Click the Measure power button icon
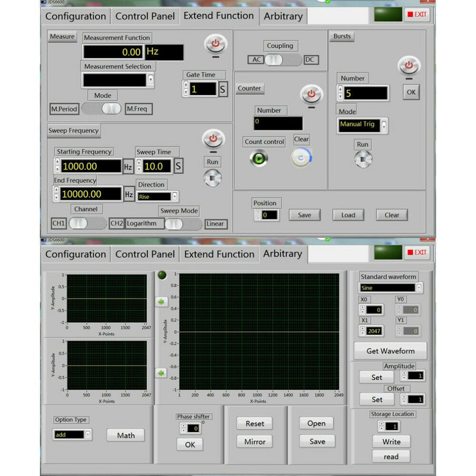 216,44
